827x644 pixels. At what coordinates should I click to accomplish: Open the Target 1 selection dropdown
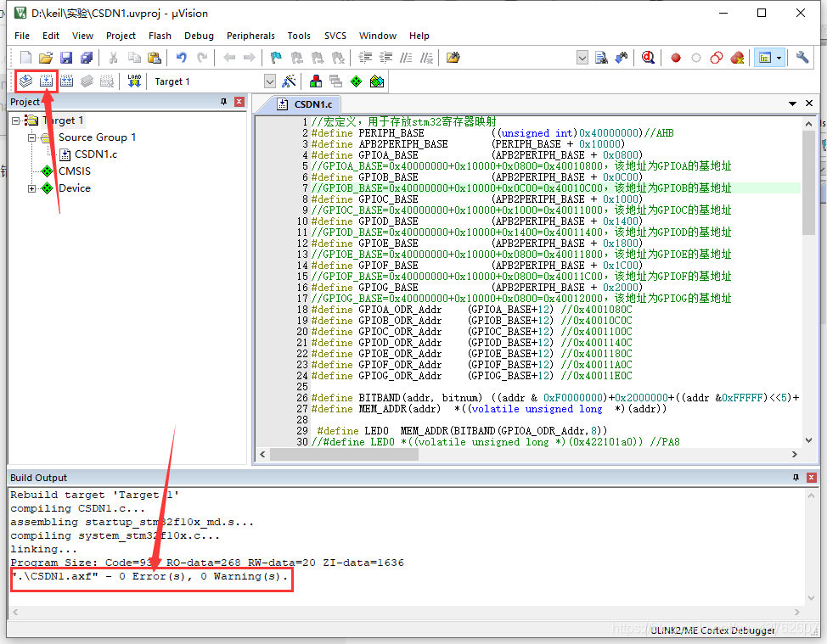click(269, 81)
